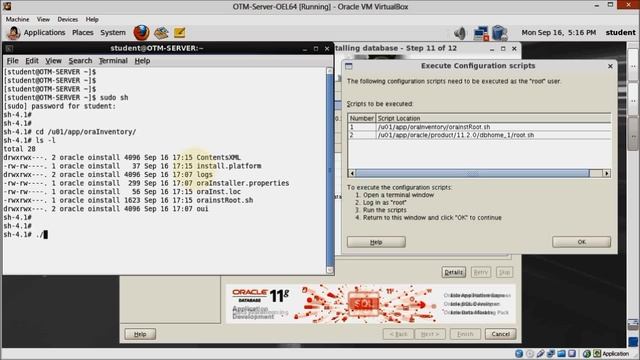The width and height of the screenshot is (640, 360).
Task: Close the Execute Configuration scripts dialog
Action: [x=610, y=66]
